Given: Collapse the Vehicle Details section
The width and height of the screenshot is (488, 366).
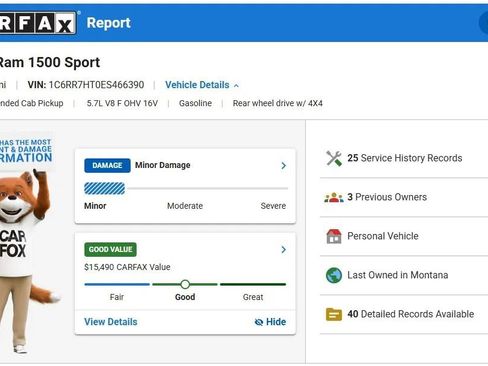Looking at the screenshot, I should tap(202, 85).
